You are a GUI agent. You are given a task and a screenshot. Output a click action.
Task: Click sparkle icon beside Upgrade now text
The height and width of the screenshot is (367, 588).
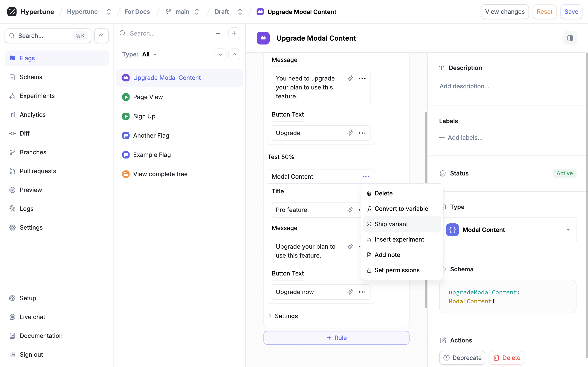click(x=350, y=292)
